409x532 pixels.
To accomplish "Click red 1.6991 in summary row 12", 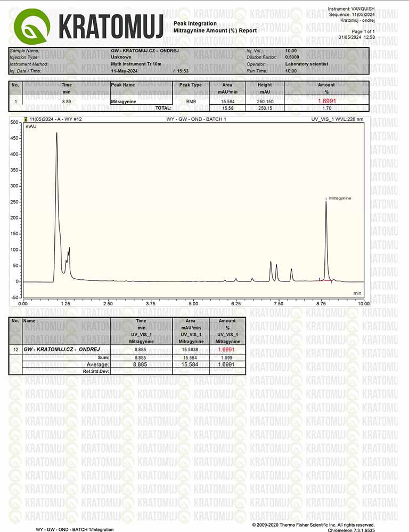I will tap(226, 350).
